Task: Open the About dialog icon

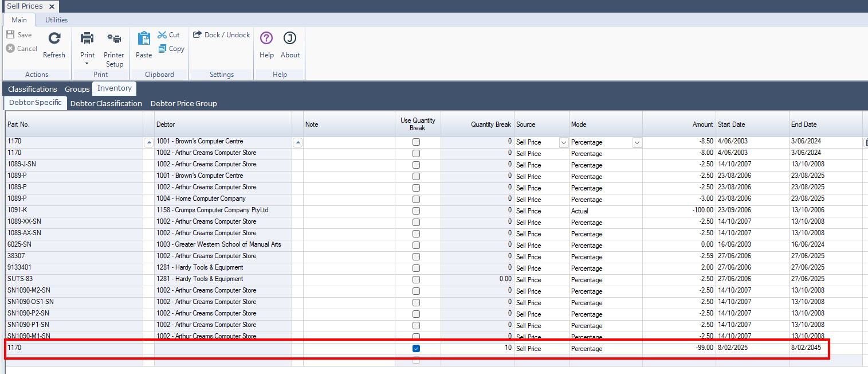Action: coord(290,38)
